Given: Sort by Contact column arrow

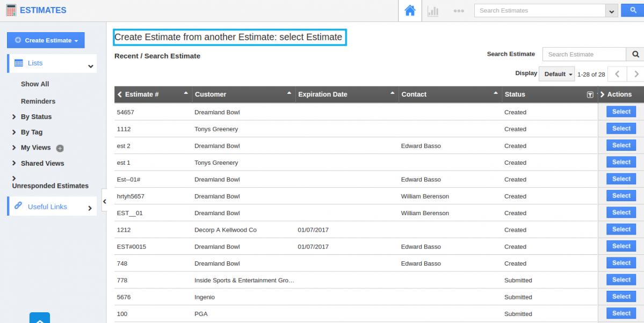Looking at the screenshot, I should (x=496, y=93).
